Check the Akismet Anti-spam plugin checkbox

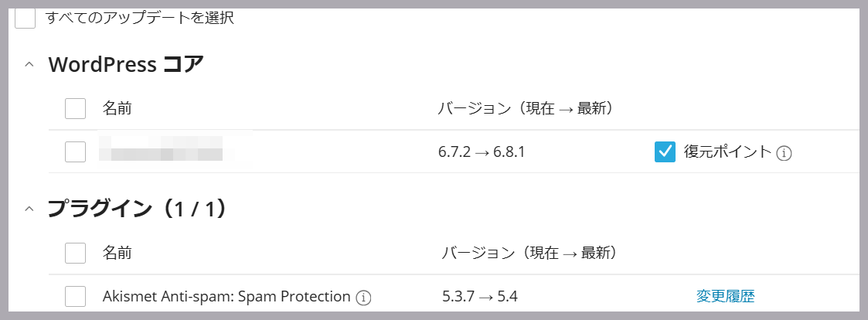(75, 296)
